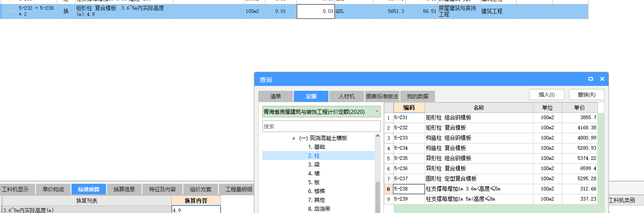The image size is (644, 213).
Task: Click the 替换(R) button
Action: 586,94
